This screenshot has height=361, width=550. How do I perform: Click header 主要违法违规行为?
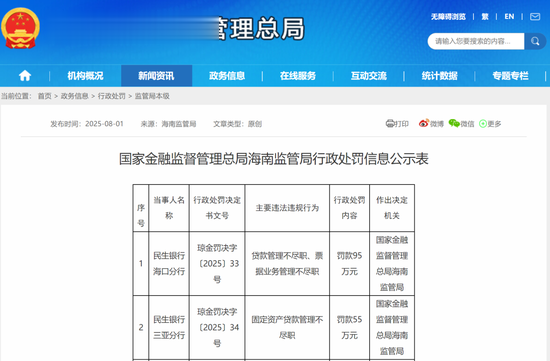287,208
